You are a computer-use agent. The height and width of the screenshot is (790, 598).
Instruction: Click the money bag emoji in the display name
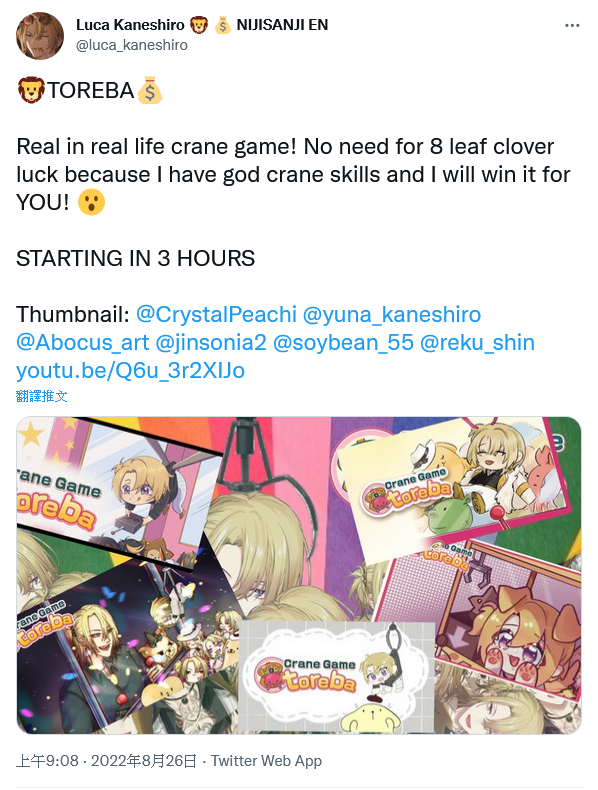[222, 25]
